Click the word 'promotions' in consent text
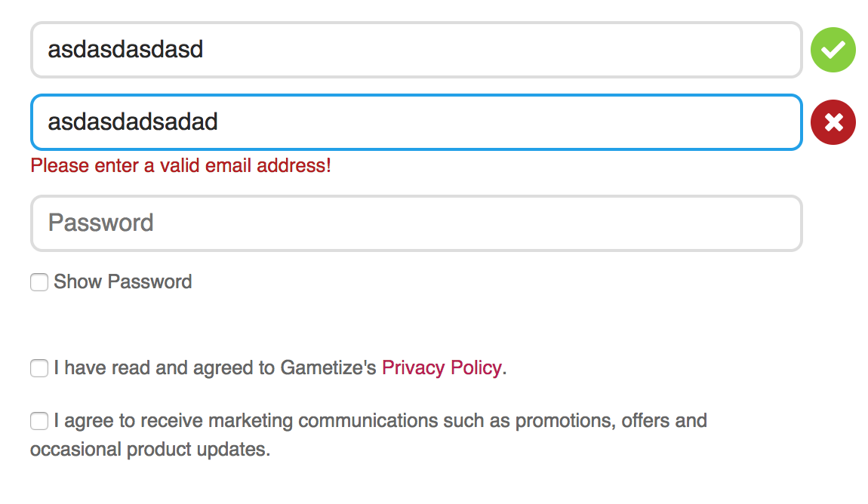 (x=565, y=421)
